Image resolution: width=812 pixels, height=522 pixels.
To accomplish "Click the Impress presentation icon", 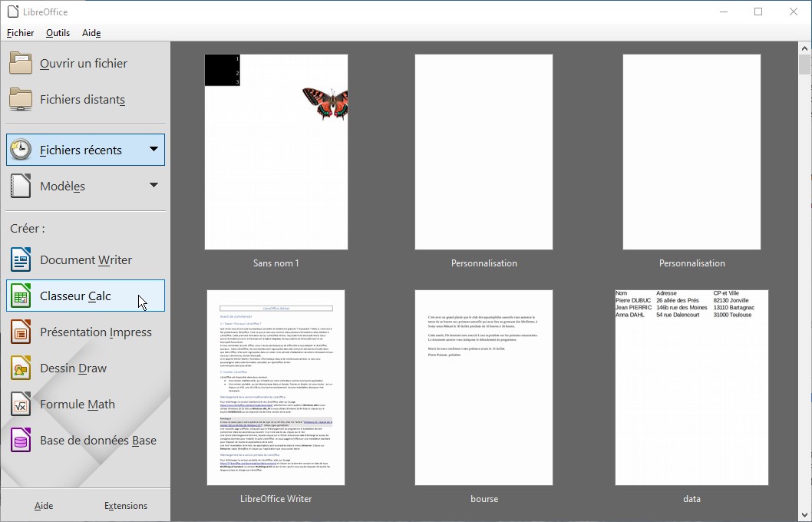I will [21, 332].
